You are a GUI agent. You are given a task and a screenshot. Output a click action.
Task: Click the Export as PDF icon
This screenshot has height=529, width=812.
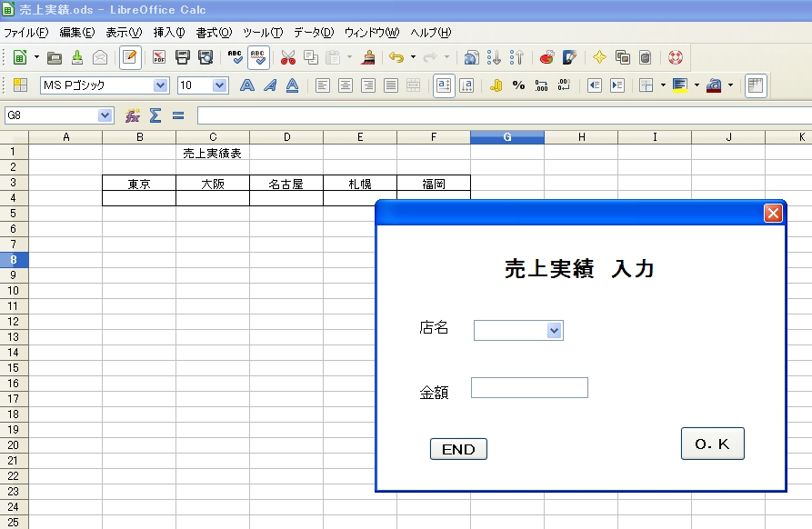(x=159, y=57)
